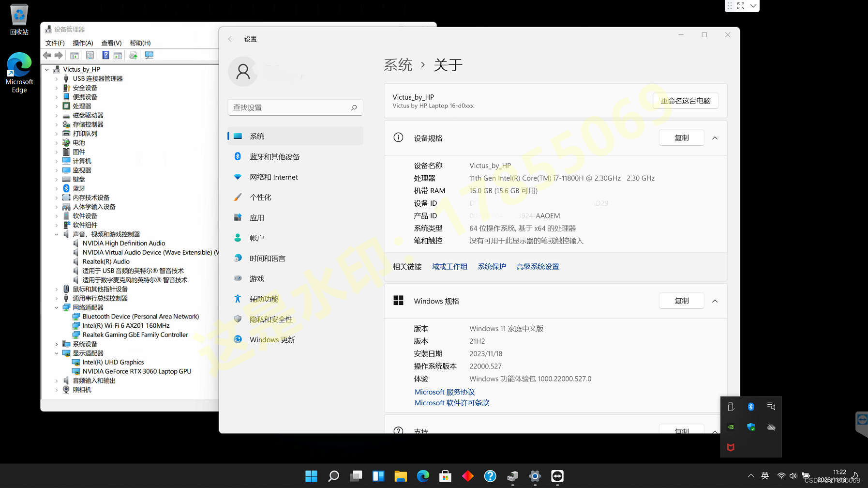Open 个性化 settings page

pos(295,197)
